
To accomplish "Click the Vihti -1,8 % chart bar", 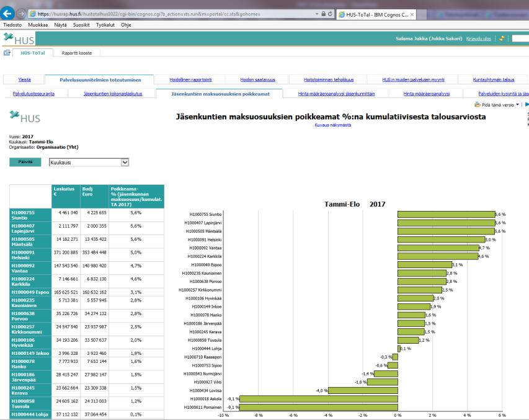I will pyautogui.click(x=382, y=382).
